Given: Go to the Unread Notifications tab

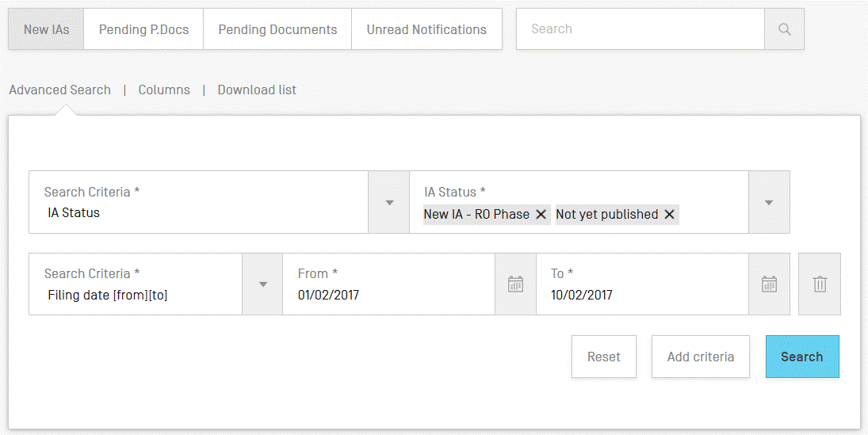Looking at the screenshot, I should coord(426,29).
